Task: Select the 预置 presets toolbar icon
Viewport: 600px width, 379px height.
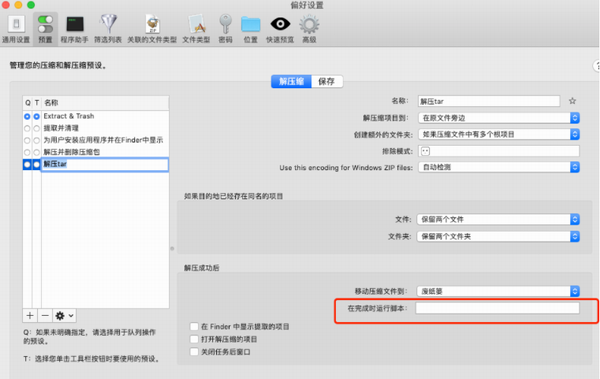Action: point(45,29)
